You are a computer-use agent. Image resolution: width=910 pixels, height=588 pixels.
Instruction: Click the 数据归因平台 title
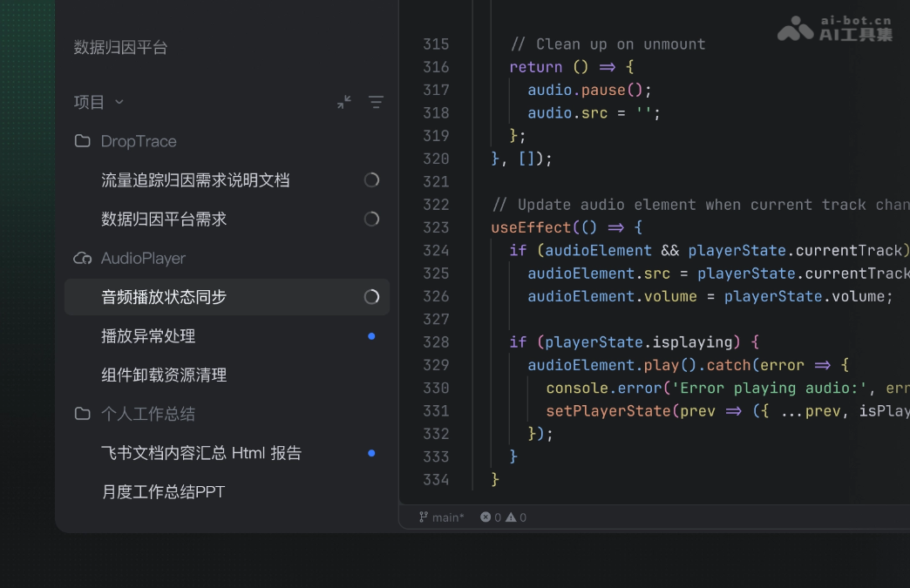(x=120, y=47)
